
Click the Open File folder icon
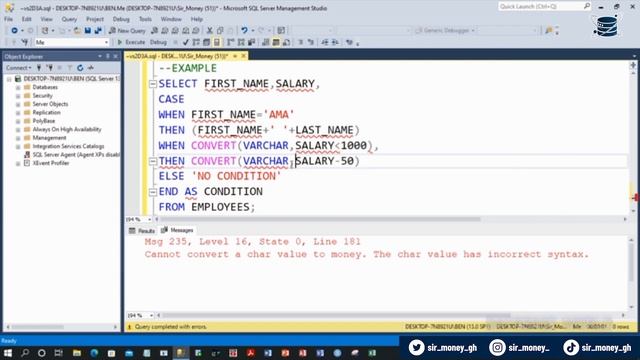pyautogui.click(x=77, y=31)
